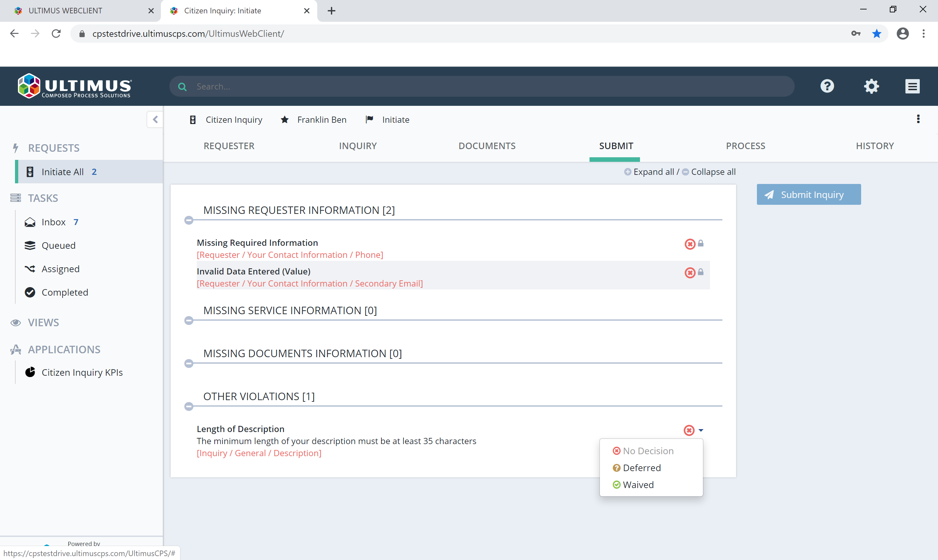The height and width of the screenshot is (560, 938).
Task: Click the Submit Inquiry button
Action: 808,194
